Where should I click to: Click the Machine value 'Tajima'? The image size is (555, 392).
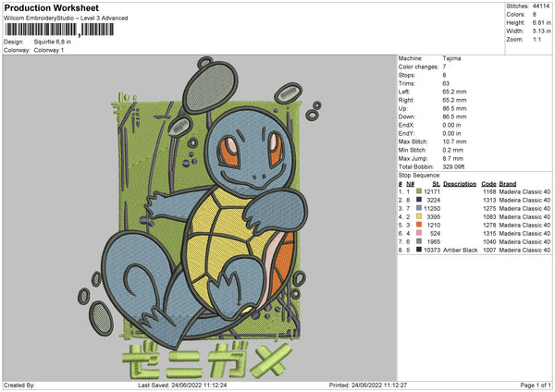(x=451, y=58)
